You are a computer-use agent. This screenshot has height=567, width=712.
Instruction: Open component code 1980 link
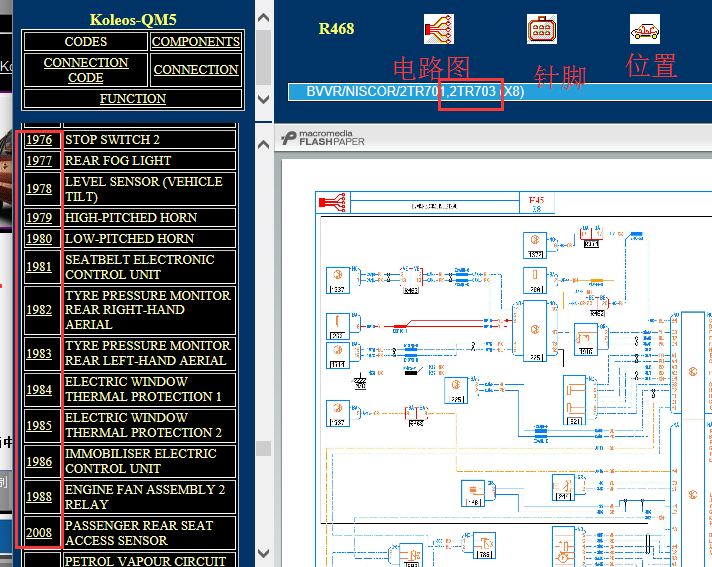click(39, 238)
